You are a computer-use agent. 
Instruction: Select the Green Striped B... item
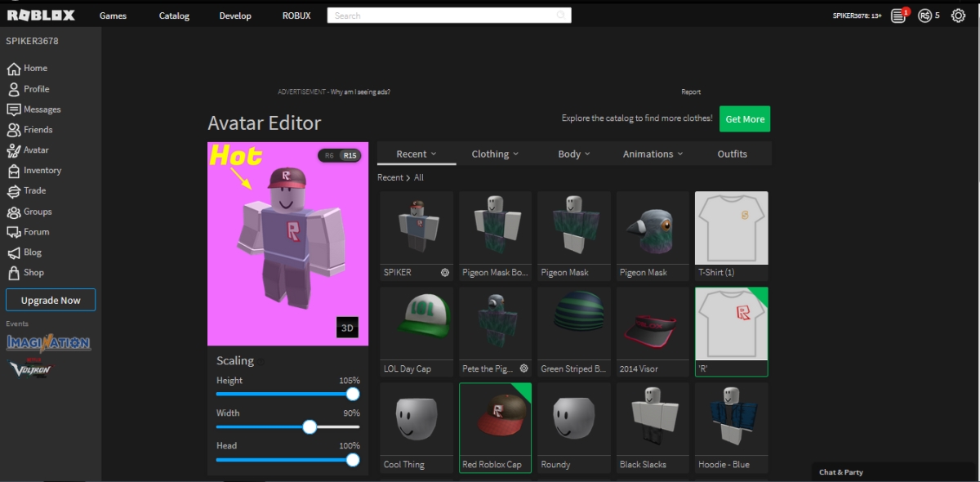(573, 332)
